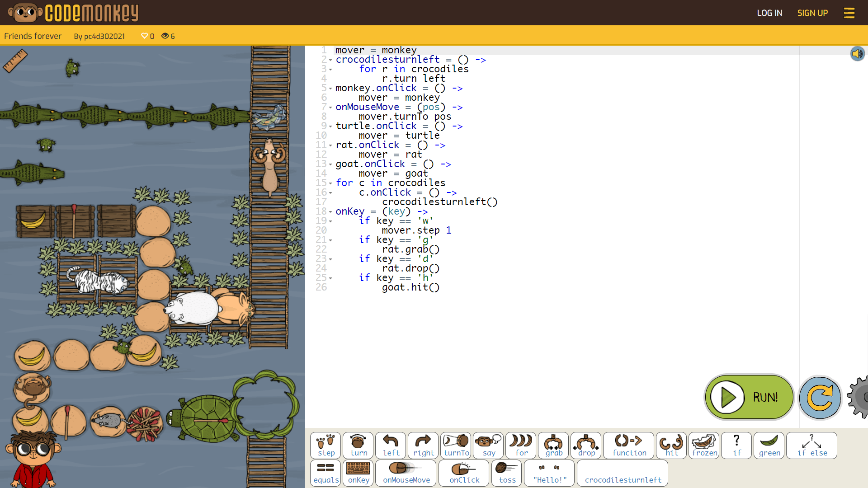868x488 pixels.
Task: Insert the say command block
Action: tap(488, 446)
